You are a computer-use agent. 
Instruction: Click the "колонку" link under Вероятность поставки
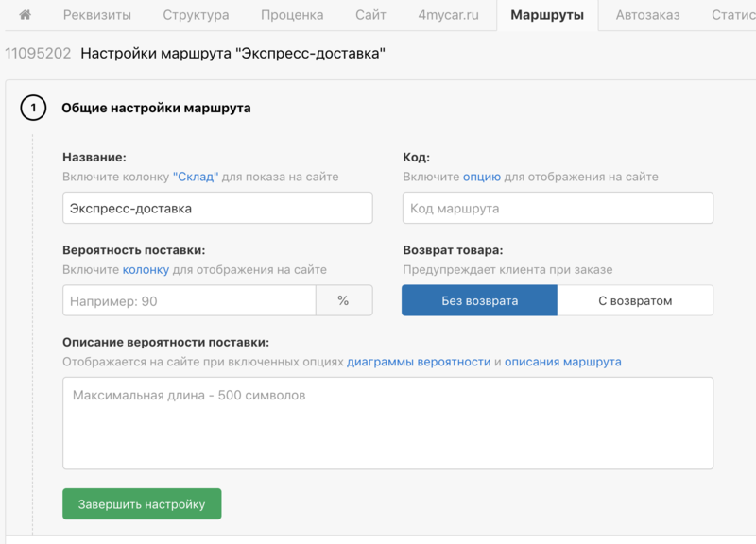[146, 270]
